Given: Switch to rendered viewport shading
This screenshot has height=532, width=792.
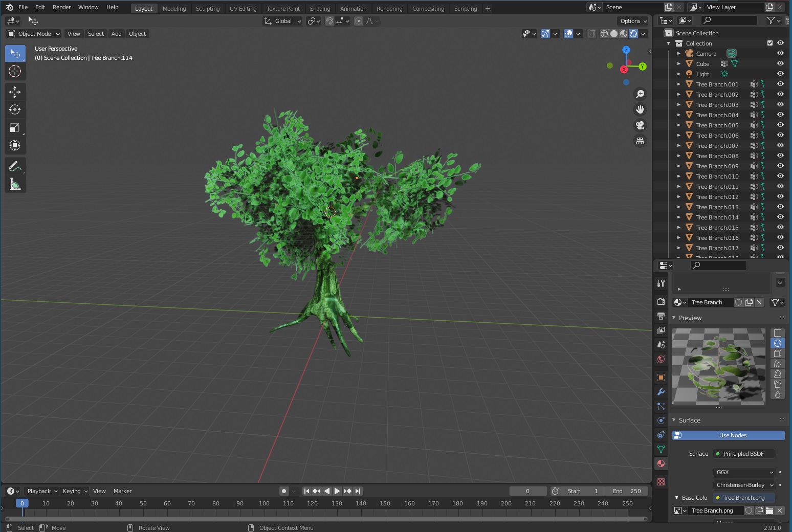Looking at the screenshot, I should 633,34.
